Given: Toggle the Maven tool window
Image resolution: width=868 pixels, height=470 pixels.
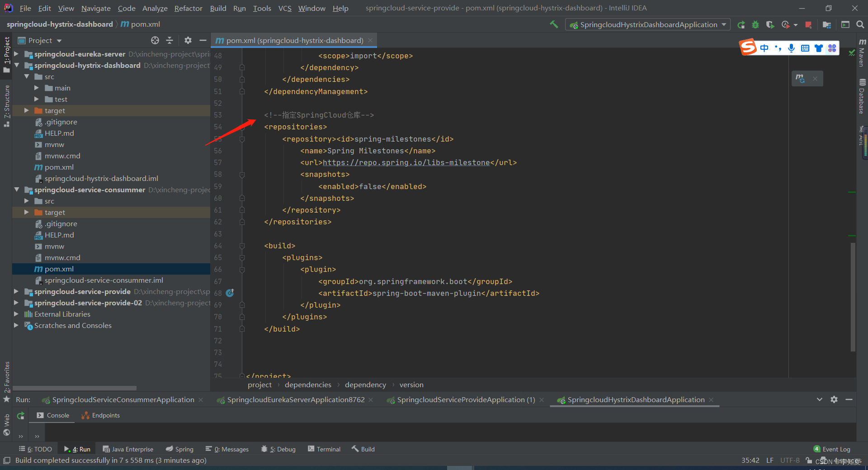Looking at the screenshot, I should tap(862, 53).
